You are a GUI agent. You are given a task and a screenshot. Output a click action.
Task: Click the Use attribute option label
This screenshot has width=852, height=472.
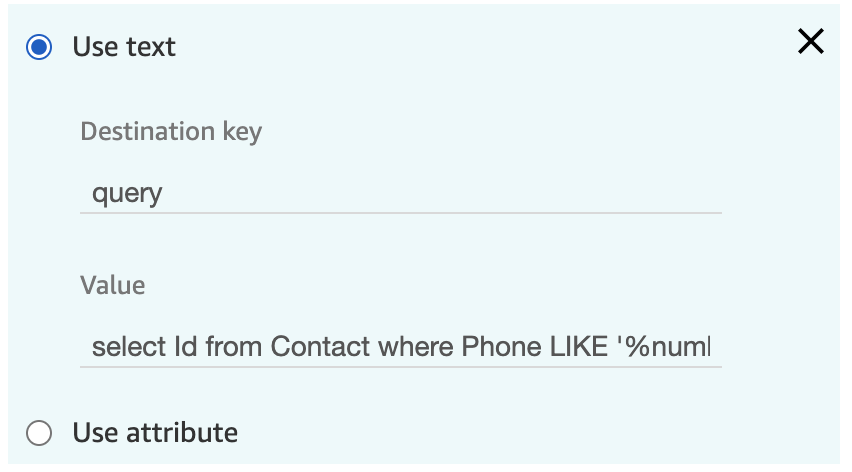click(x=155, y=433)
